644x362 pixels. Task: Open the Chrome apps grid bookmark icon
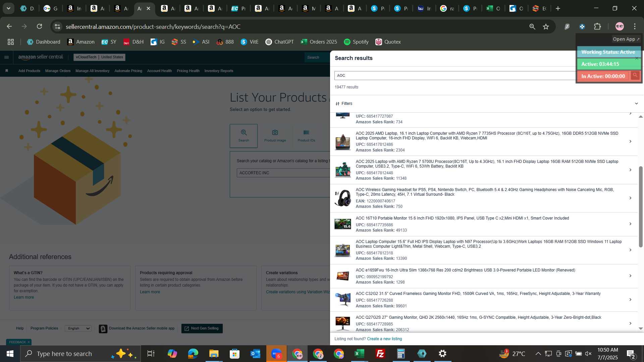[11, 42]
